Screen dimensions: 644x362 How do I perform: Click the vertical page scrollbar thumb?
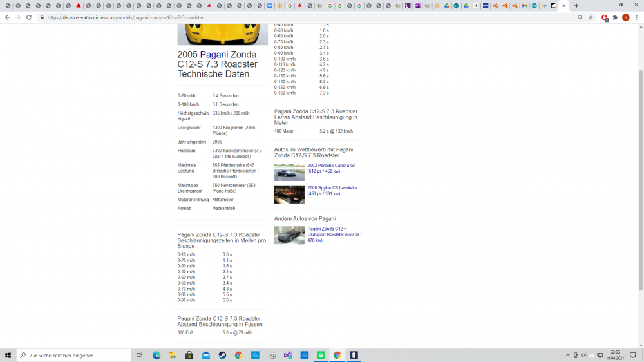click(x=641, y=180)
